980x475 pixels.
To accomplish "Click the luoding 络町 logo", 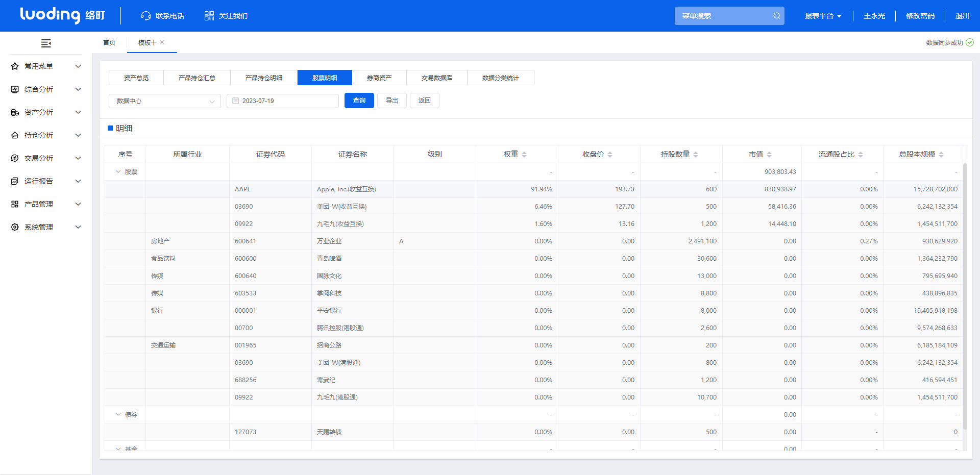I will pyautogui.click(x=62, y=15).
